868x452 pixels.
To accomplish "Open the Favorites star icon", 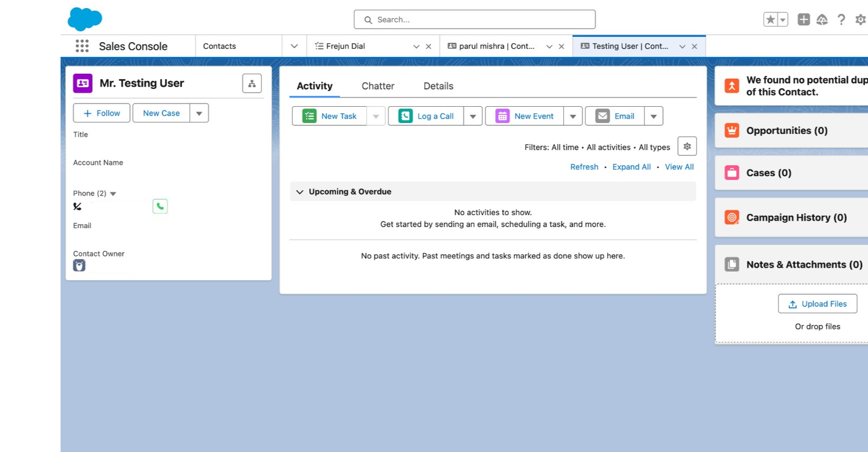I will 770,20.
